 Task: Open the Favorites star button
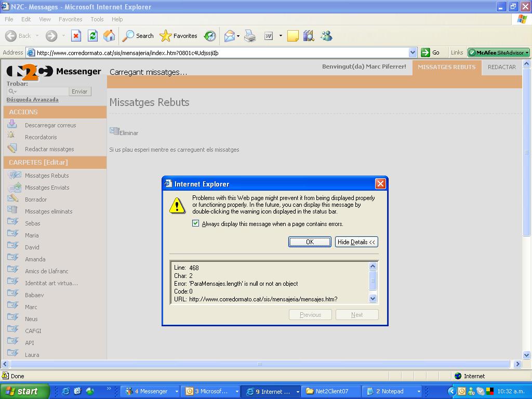[179, 36]
